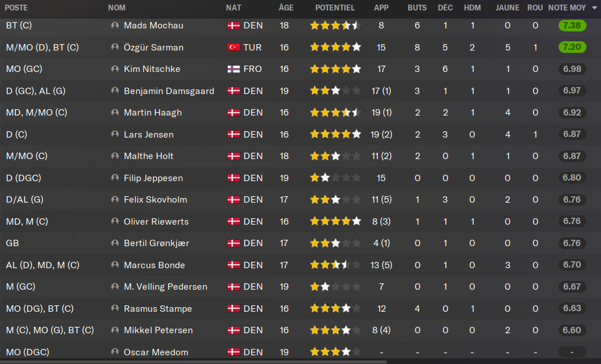Click potential star rating of Filip Jeppesen

click(336, 178)
